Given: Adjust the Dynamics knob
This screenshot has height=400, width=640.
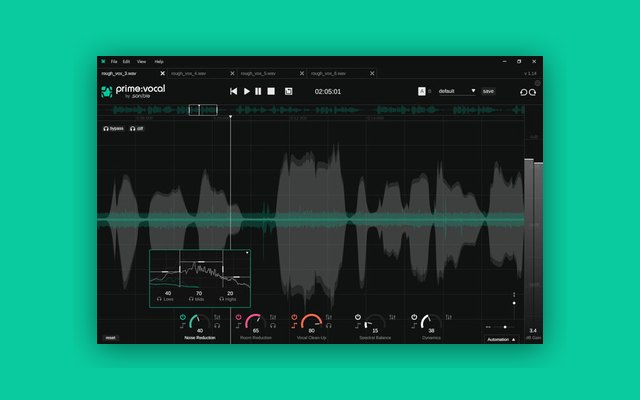Looking at the screenshot, I should (431, 321).
